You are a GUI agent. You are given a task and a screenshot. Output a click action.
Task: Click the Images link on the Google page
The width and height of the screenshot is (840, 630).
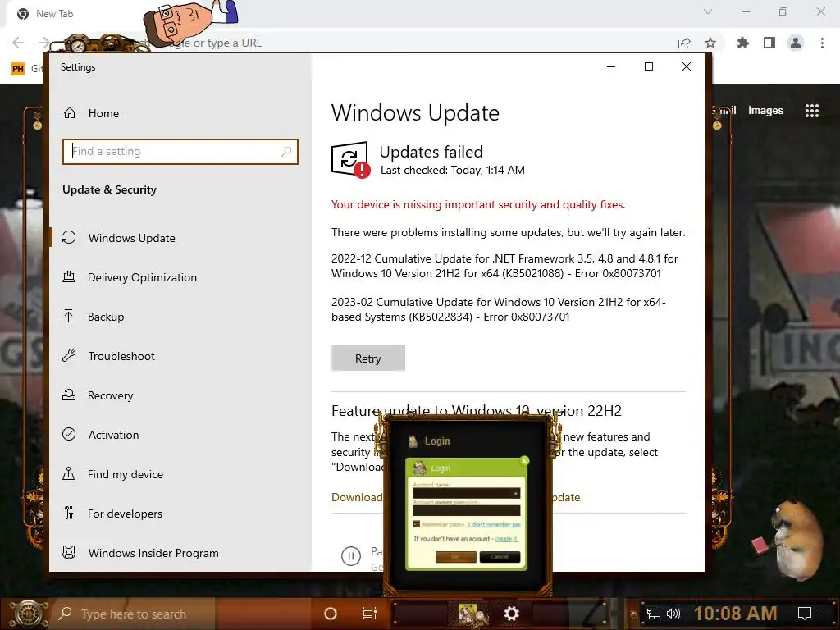[765, 111]
